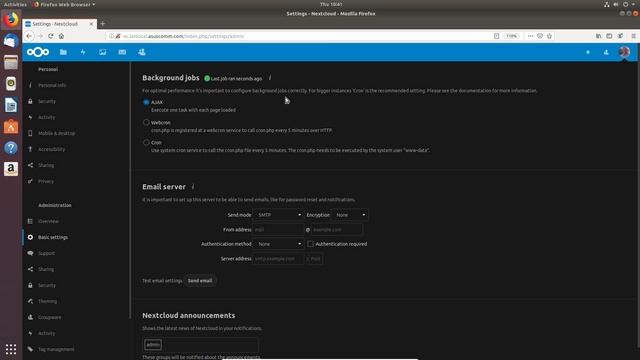
Task: Open the Contacts app icon
Action: [142, 52]
